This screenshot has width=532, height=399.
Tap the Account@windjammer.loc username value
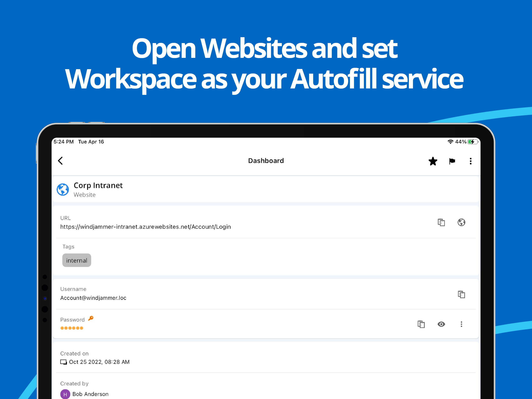pos(93,298)
